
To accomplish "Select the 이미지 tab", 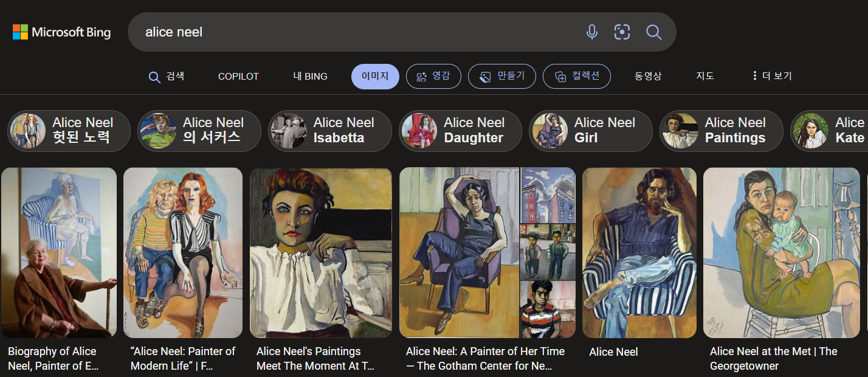I will [x=375, y=77].
